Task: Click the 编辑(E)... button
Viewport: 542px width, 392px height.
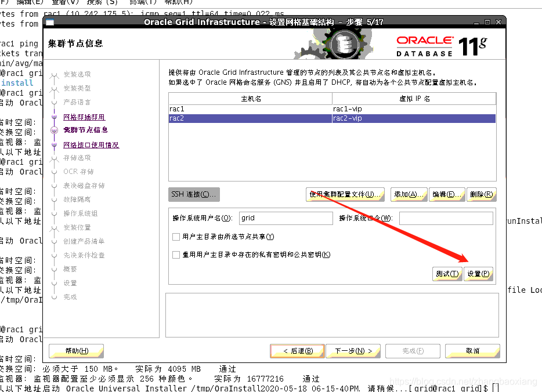Action: coord(447,194)
